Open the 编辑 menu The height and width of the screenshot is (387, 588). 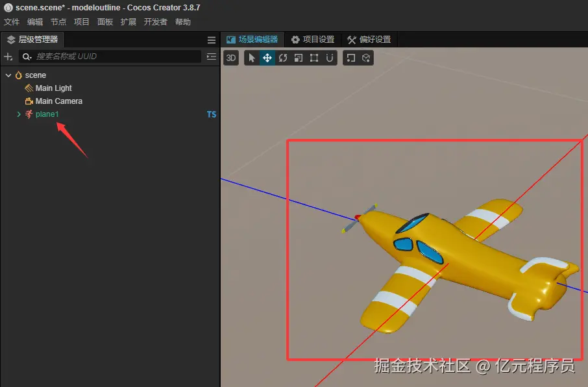coord(35,22)
